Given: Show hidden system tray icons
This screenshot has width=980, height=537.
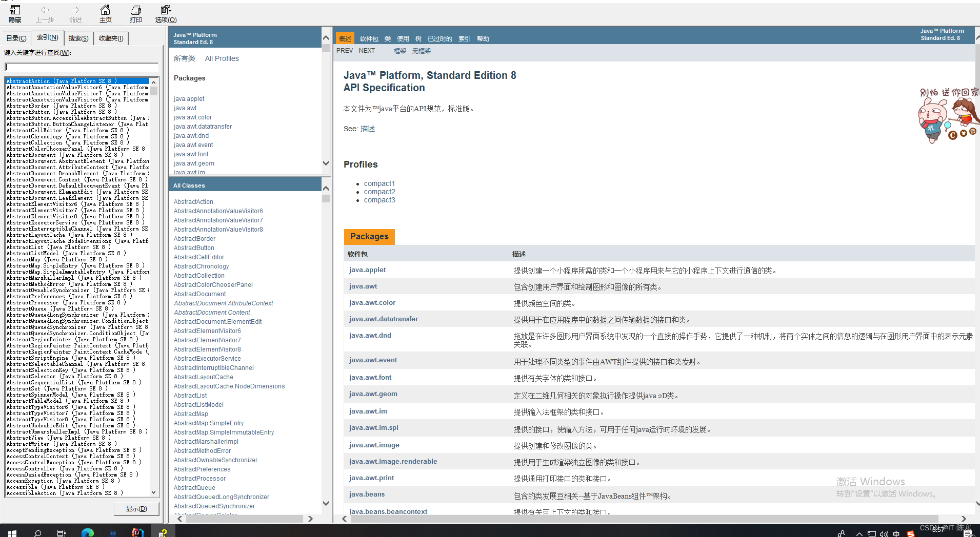Looking at the screenshot, I should coord(859,534).
